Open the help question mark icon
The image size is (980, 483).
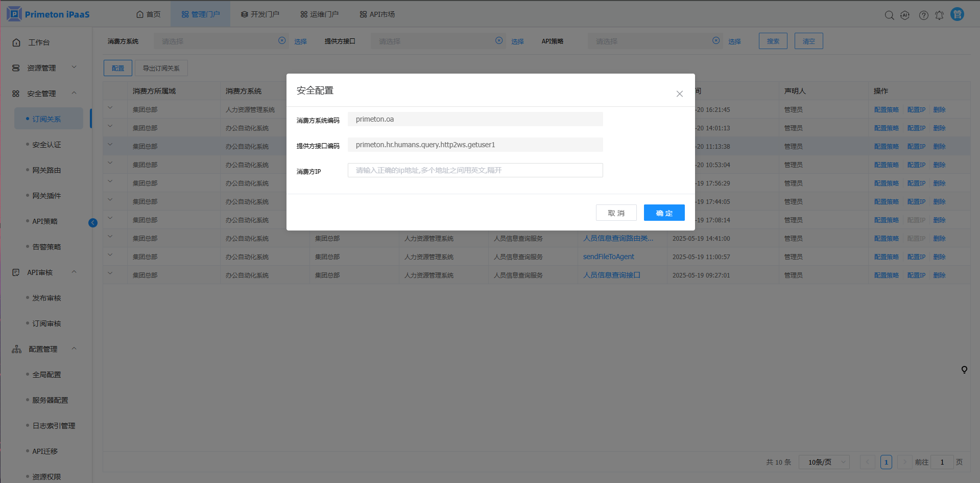pos(923,15)
